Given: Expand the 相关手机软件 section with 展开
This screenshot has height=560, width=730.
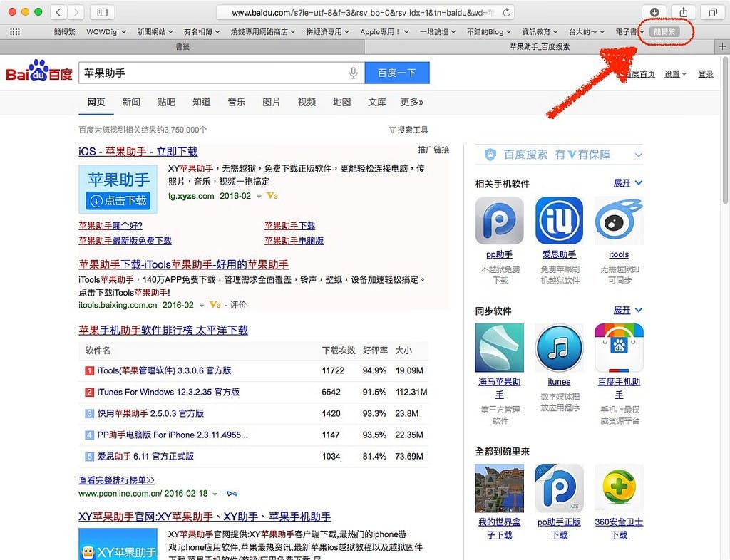Looking at the screenshot, I should (627, 183).
